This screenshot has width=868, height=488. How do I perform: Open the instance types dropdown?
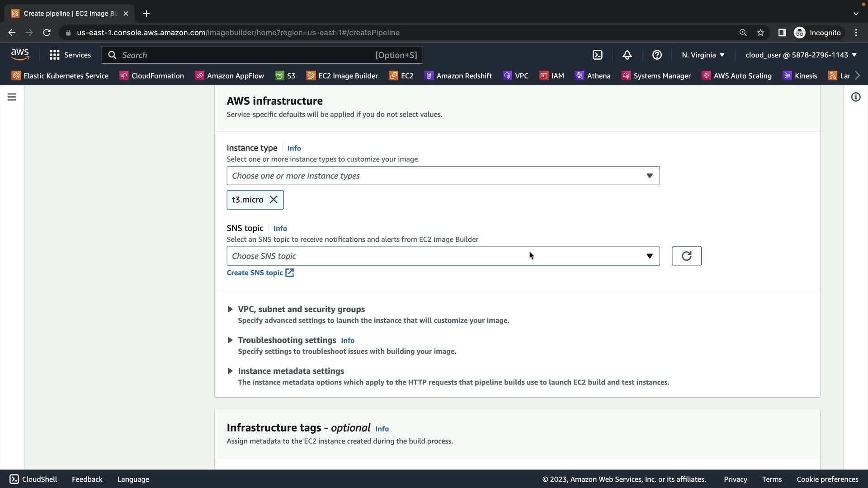pos(443,176)
